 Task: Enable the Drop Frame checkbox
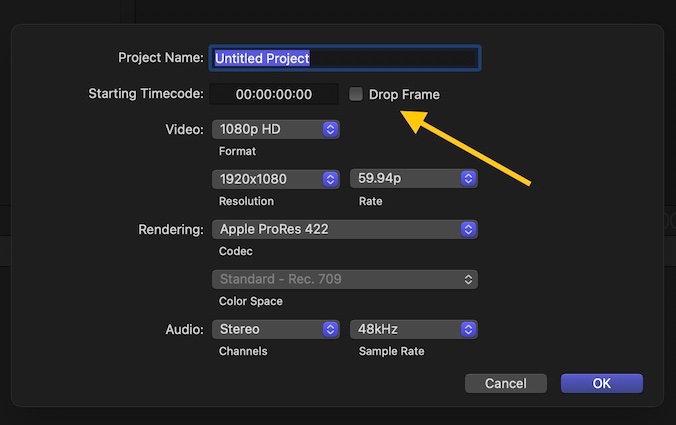[x=356, y=94]
